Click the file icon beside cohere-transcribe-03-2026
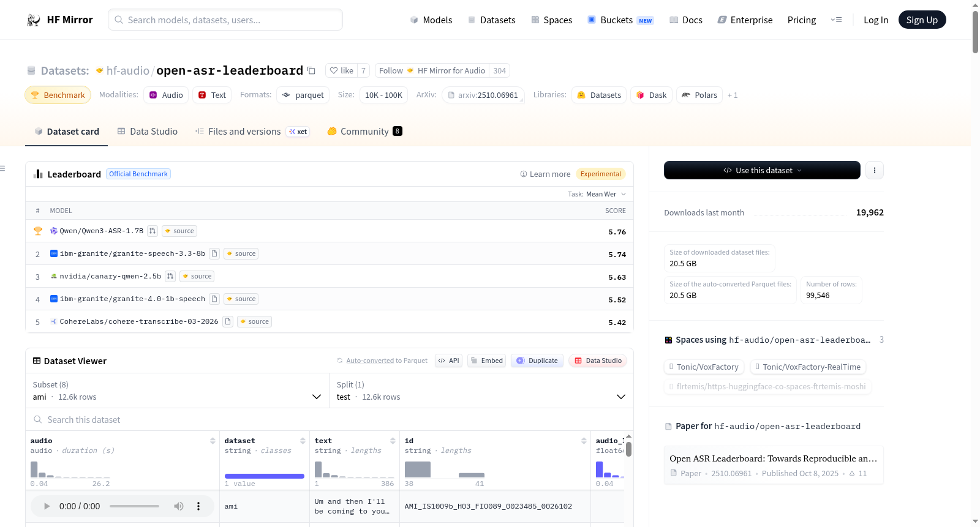980x527 pixels. tap(228, 322)
